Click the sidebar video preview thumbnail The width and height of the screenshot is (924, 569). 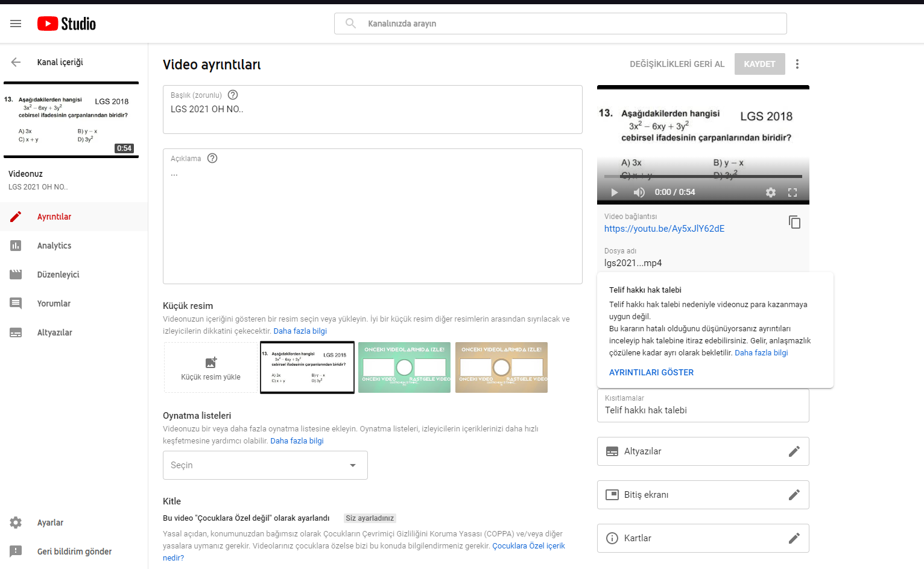[x=71, y=120]
